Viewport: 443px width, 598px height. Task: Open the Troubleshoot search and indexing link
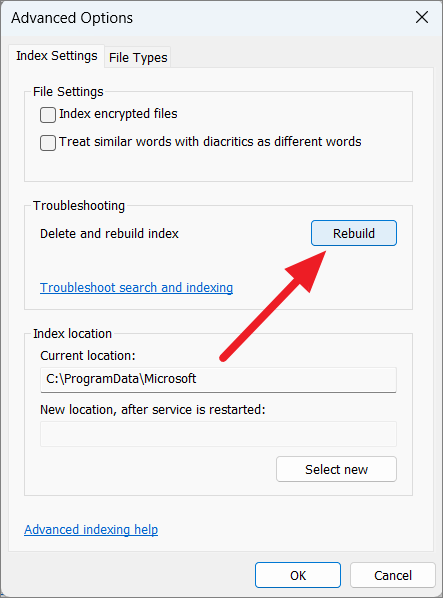pos(136,288)
